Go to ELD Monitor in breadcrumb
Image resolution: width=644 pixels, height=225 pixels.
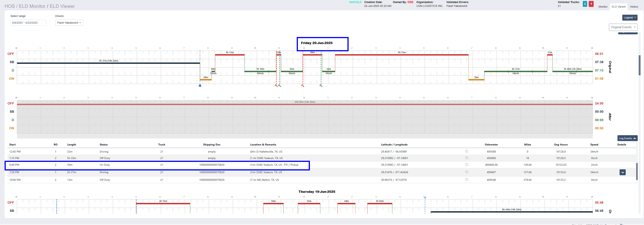coord(32,6)
